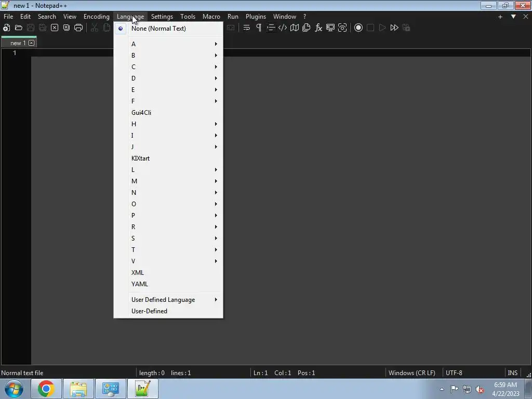This screenshot has height=399, width=532.
Task: Open the Plugins menu
Action: click(x=256, y=16)
